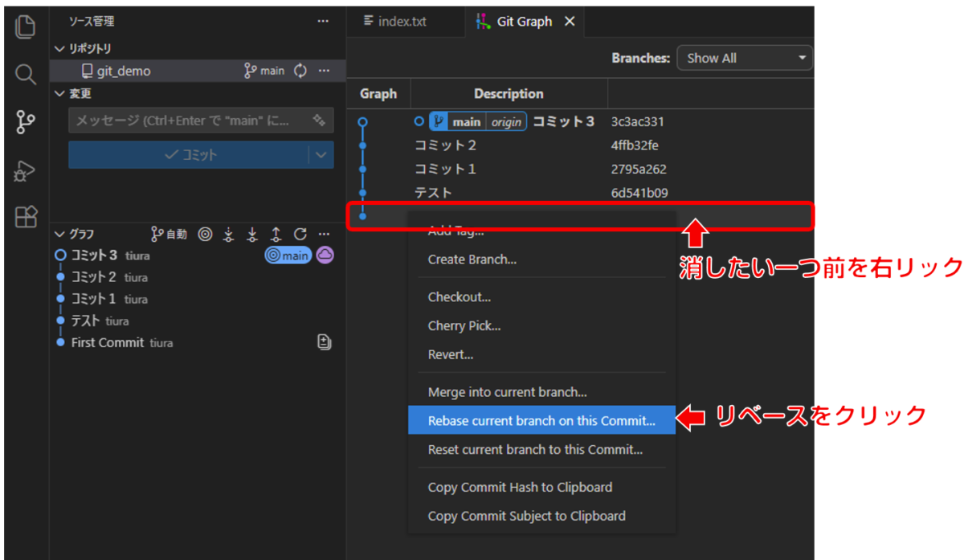Screen dimensions: 964x560
Task: Select Rebase current branch on this Commit
Action: click(x=541, y=421)
